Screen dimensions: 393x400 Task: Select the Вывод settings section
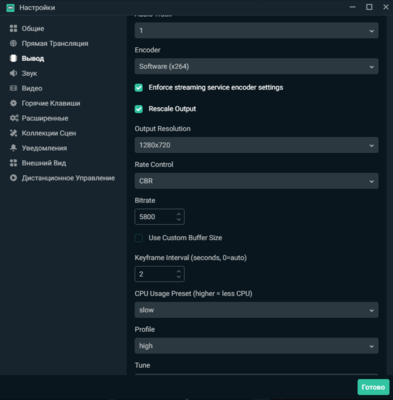[33, 59]
